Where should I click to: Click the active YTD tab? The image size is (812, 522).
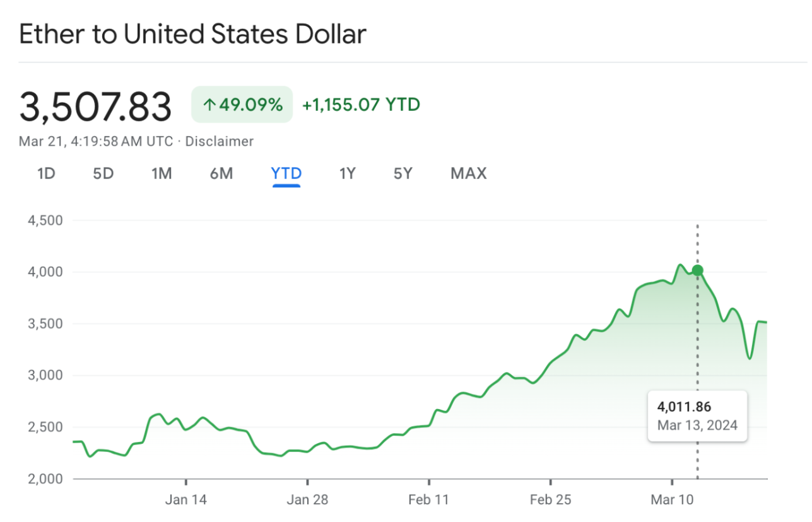[286, 173]
